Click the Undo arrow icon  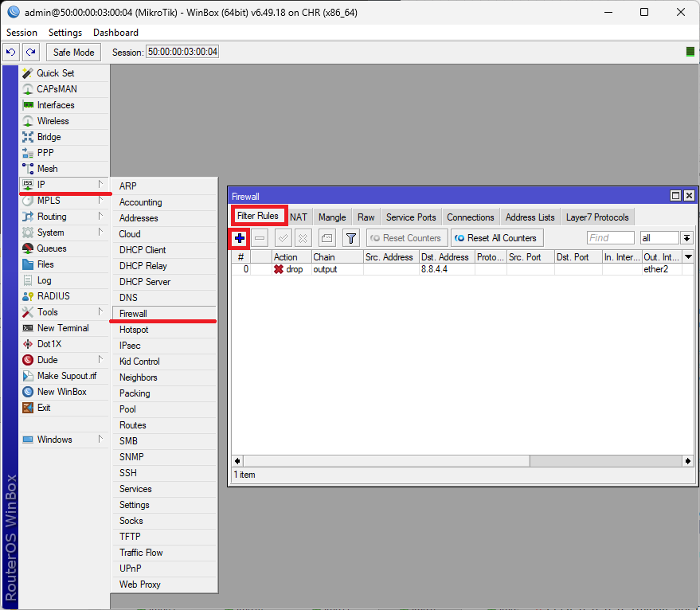pos(11,53)
